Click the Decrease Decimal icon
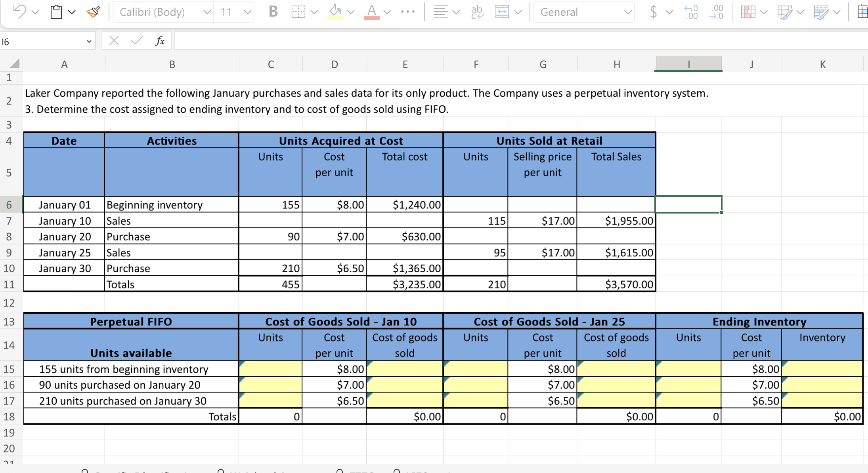 pyautogui.click(x=716, y=12)
